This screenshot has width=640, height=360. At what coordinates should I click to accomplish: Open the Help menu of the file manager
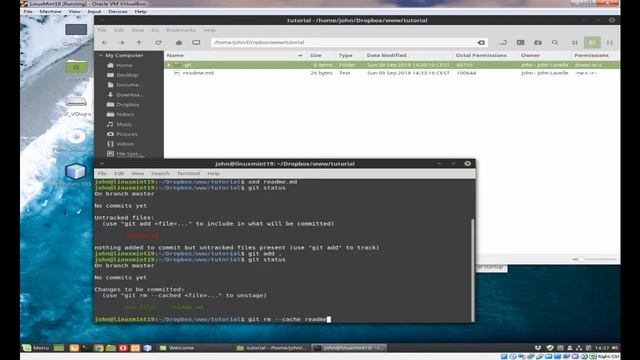(209, 30)
